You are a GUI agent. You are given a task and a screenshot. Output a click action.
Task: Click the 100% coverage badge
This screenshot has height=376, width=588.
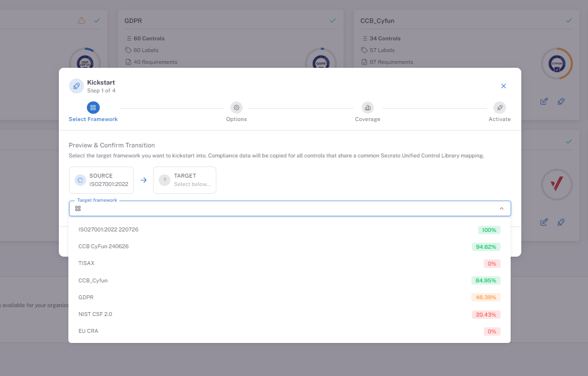tap(489, 230)
